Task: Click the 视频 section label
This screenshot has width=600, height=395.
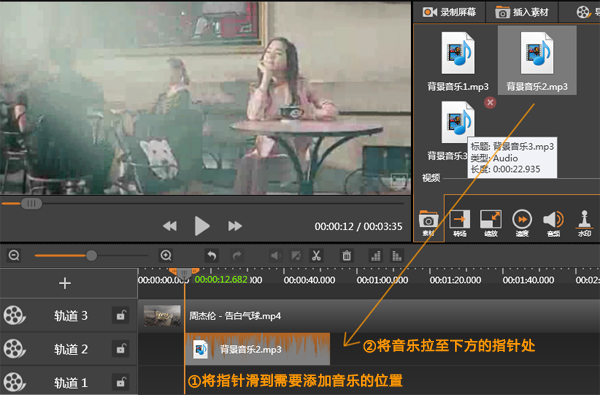Action: [x=431, y=178]
